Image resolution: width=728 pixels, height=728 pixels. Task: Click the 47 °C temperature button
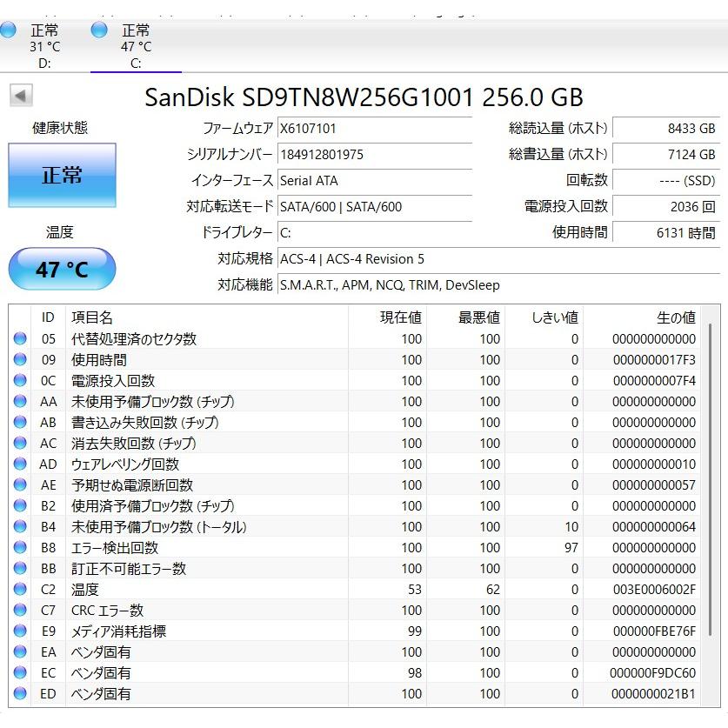click(x=63, y=270)
